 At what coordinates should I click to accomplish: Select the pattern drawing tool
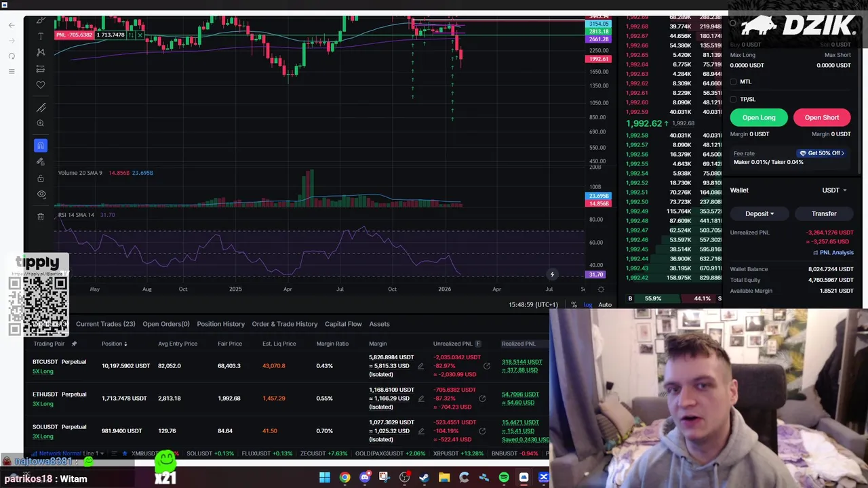pyautogui.click(x=41, y=52)
